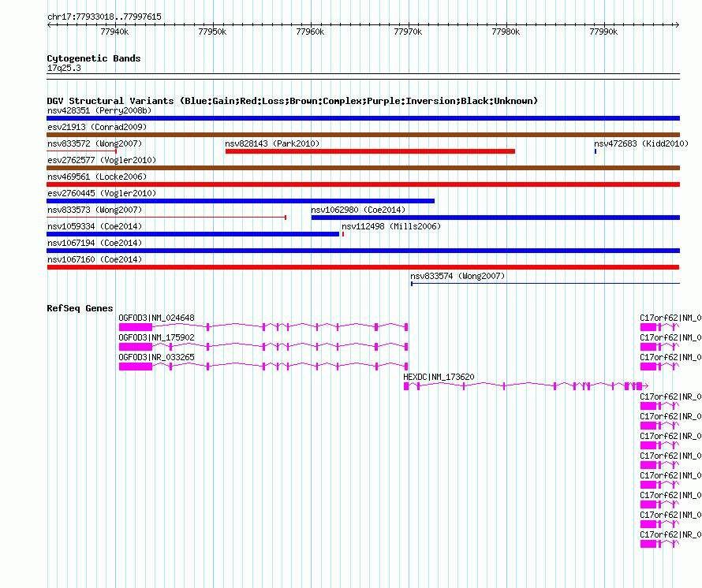This screenshot has height=588, width=702.
Task: Click the 77990k ruler position label
Action: (x=603, y=32)
